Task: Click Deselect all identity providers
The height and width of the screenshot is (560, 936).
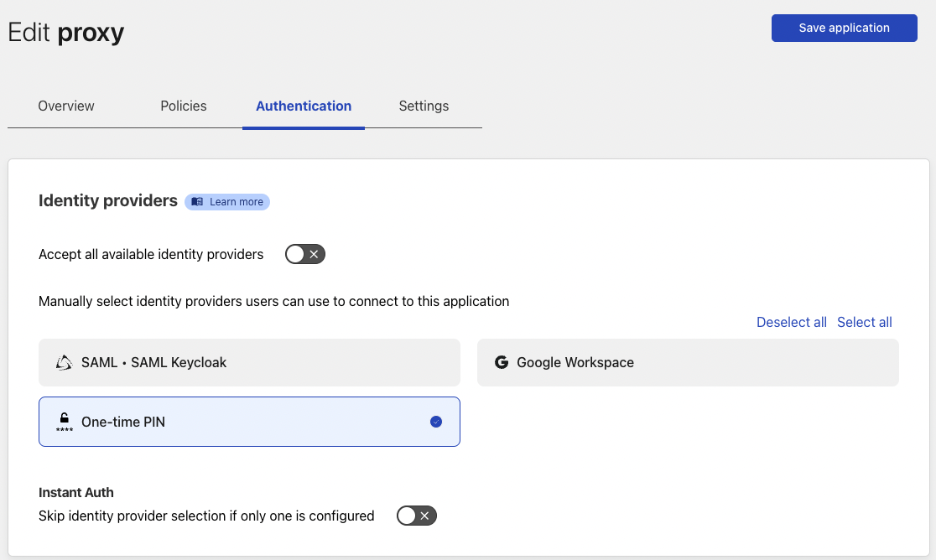Action: point(791,322)
